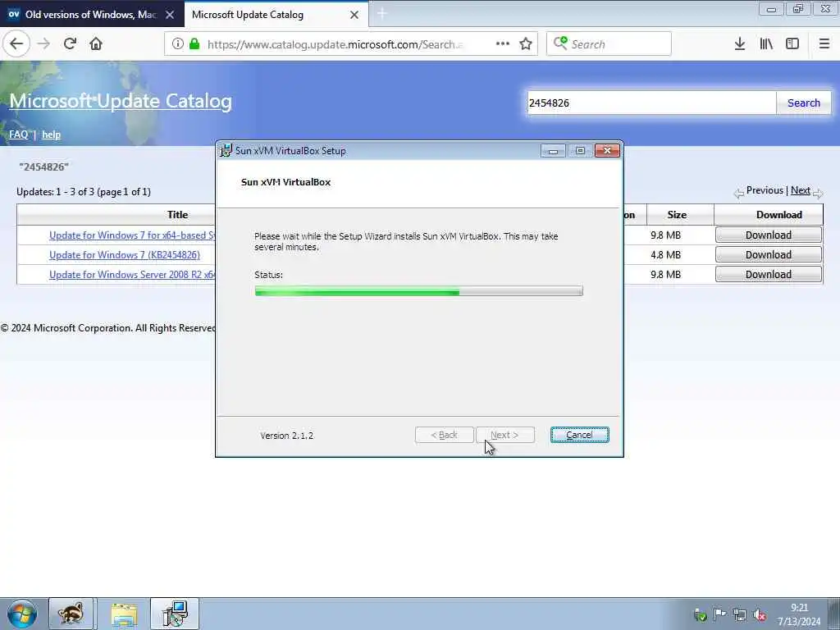Minimize the VirtualBox Setup dialog
Screen dimensions: 840x630
[553, 151]
